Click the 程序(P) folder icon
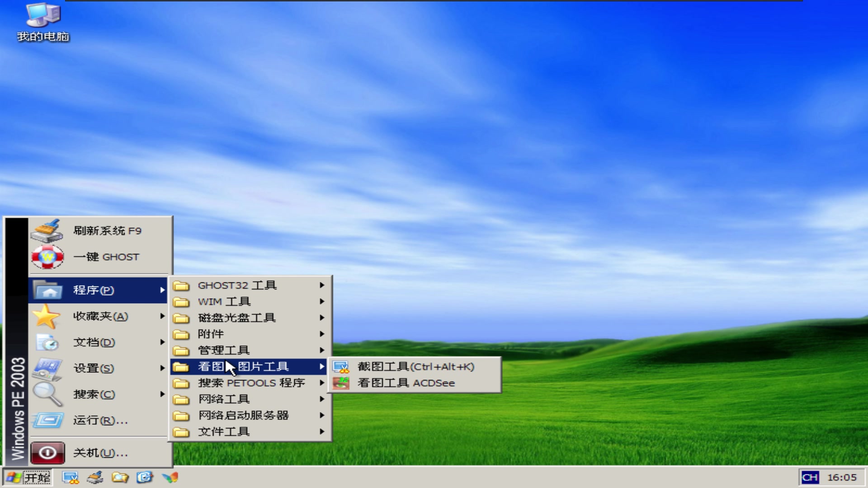Screen dimensions: 868x488 click(48, 290)
